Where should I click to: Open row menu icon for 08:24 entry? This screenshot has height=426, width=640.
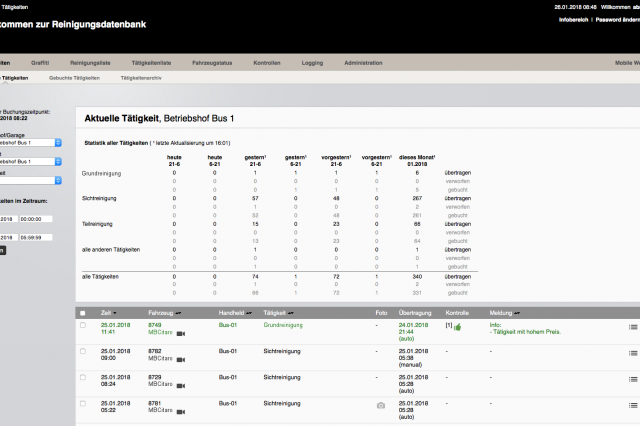pos(633,379)
